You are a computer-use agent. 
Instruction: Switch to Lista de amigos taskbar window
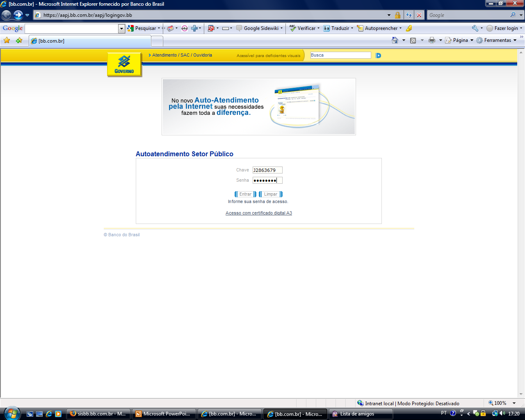[x=361, y=414]
